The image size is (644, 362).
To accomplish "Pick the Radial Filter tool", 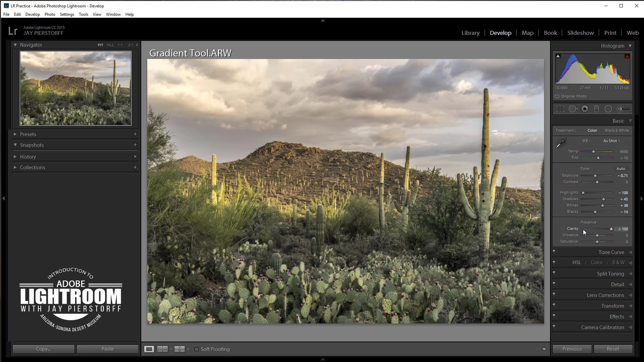I will (x=608, y=109).
